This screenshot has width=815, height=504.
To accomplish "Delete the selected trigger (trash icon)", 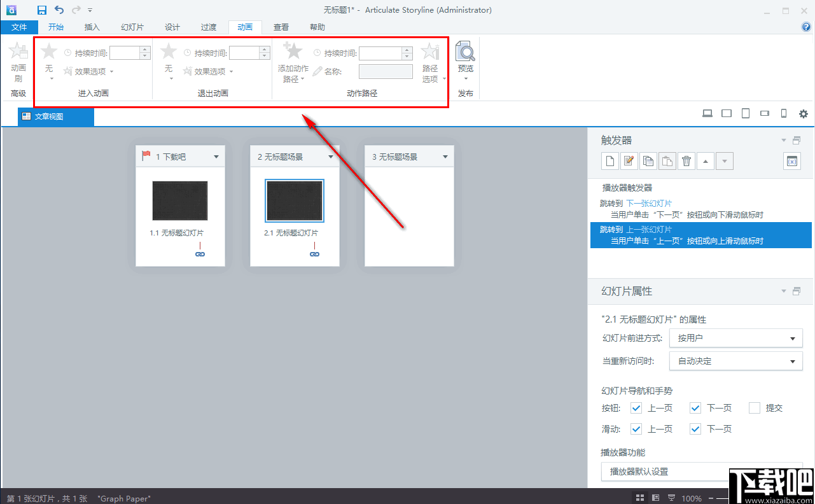I will point(686,160).
